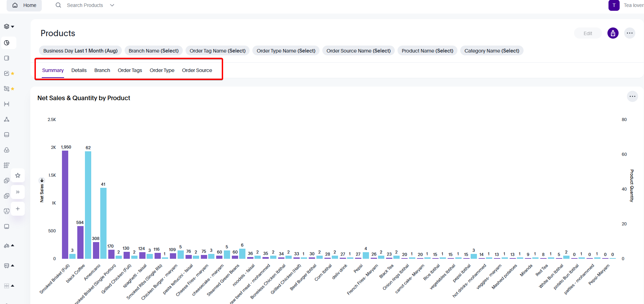Open the Category Name filter

point(492,51)
